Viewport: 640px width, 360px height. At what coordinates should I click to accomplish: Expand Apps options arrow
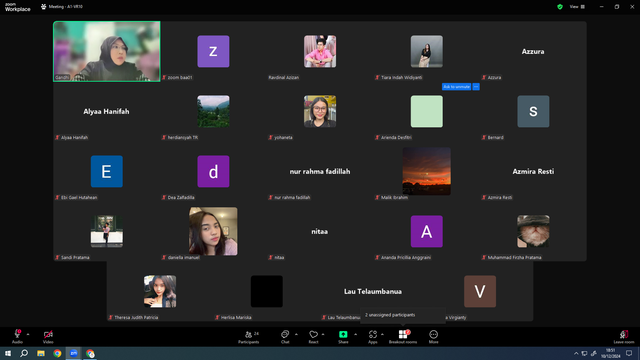pyautogui.click(x=382, y=334)
